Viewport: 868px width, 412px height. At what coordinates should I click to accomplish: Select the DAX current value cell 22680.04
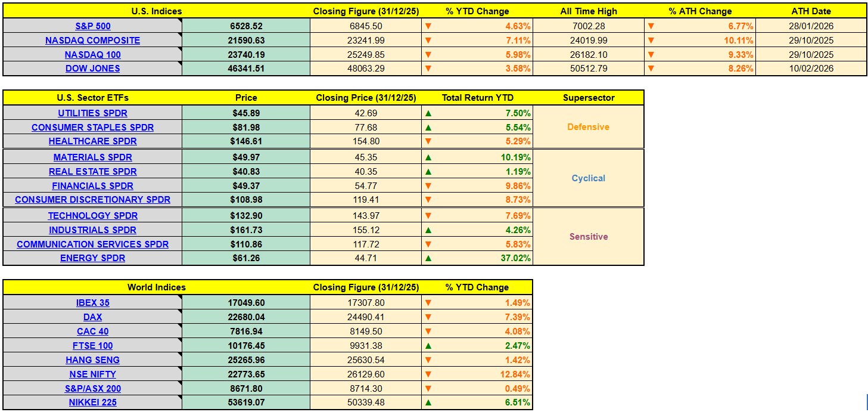pyautogui.click(x=245, y=317)
